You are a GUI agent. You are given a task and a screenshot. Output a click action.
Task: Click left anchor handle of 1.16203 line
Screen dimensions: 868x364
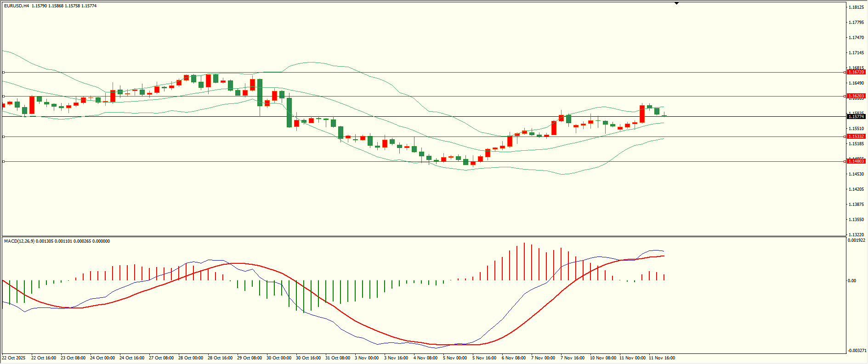click(x=4, y=96)
